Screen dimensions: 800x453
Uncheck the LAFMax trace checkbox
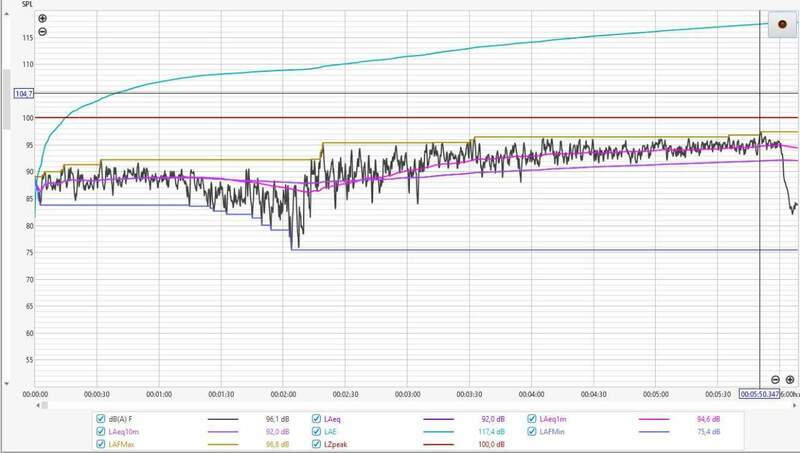click(100, 444)
